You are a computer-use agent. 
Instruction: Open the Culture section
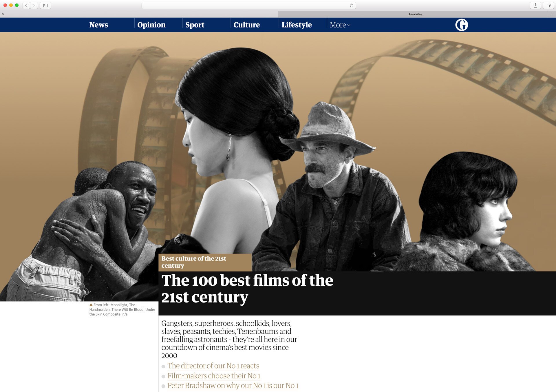(246, 25)
